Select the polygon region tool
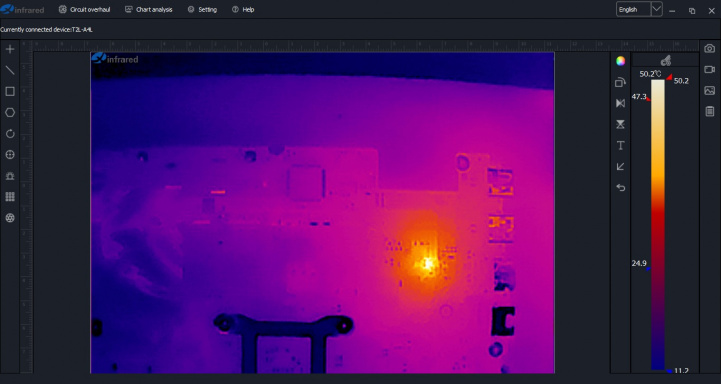 pos(10,113)
